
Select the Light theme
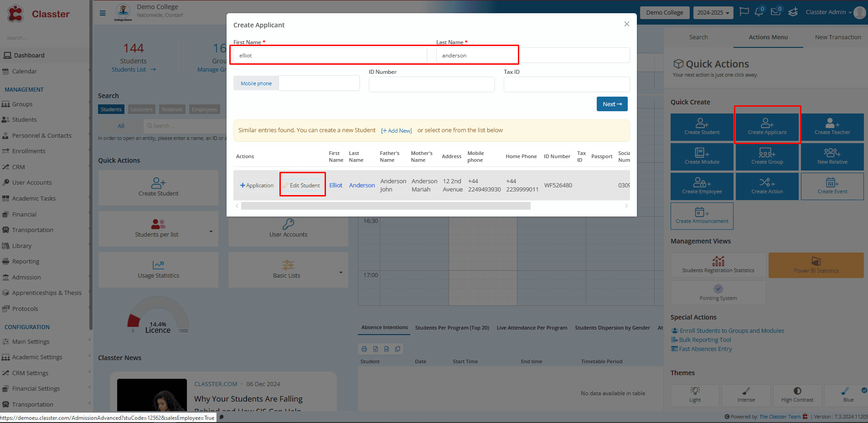pos(695,395)
